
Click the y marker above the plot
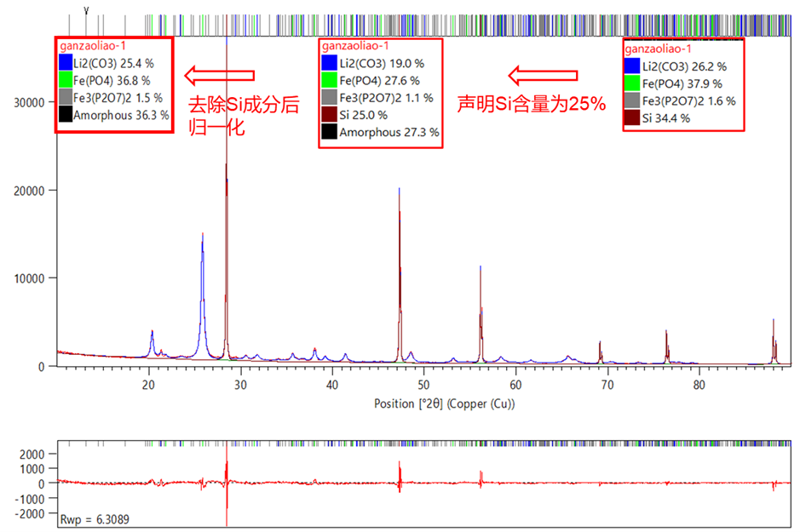click(86, 9)
